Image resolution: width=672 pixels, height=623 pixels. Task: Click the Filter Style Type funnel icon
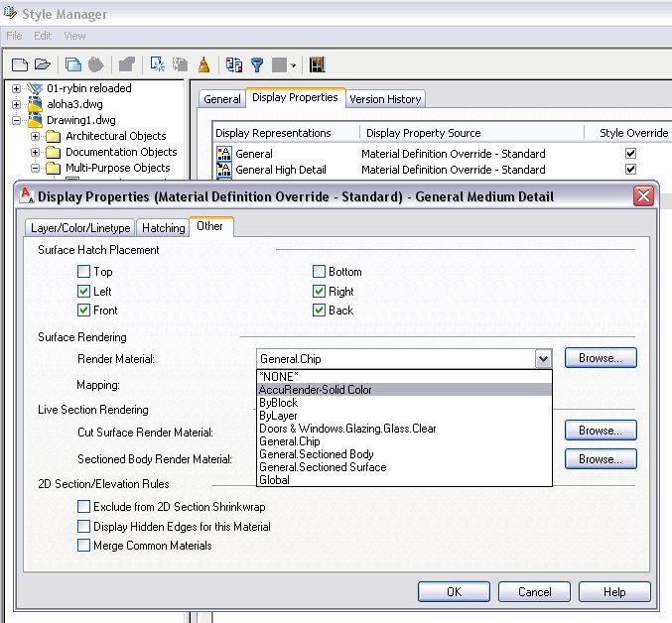[257, 64]
